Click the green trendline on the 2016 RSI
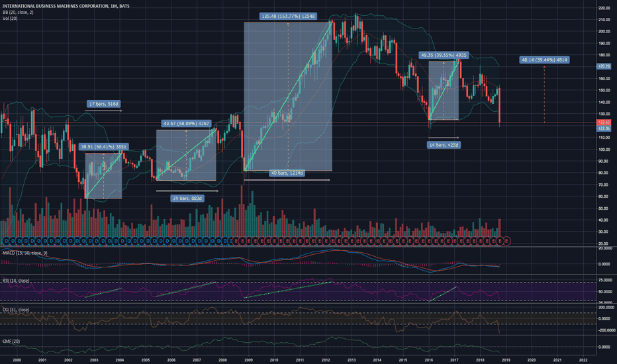This screenshot has height=364, width=617. (x=443, y=294)
